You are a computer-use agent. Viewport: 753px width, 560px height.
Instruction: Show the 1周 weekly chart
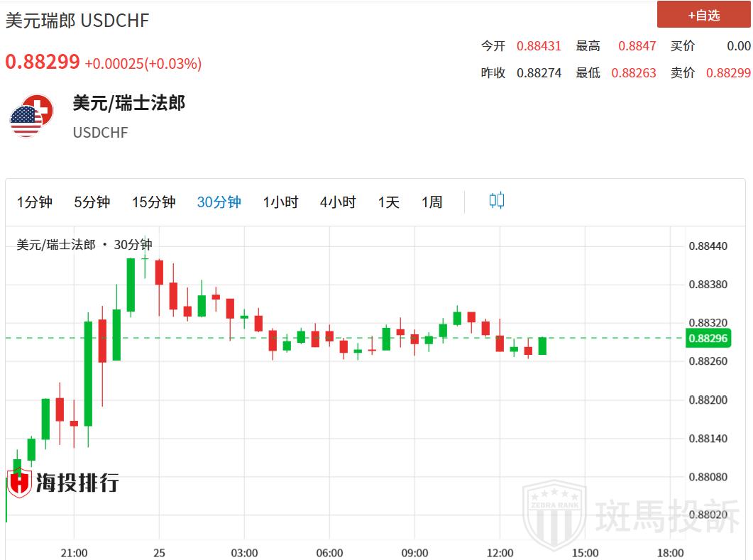click(x=432, y=202)
